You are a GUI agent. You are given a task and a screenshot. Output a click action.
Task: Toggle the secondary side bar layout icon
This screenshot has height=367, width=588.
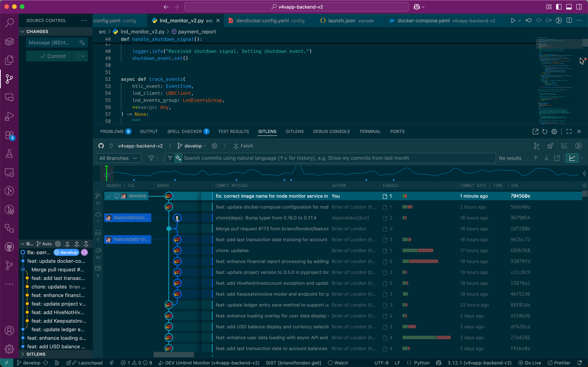(x=579, y=7)
